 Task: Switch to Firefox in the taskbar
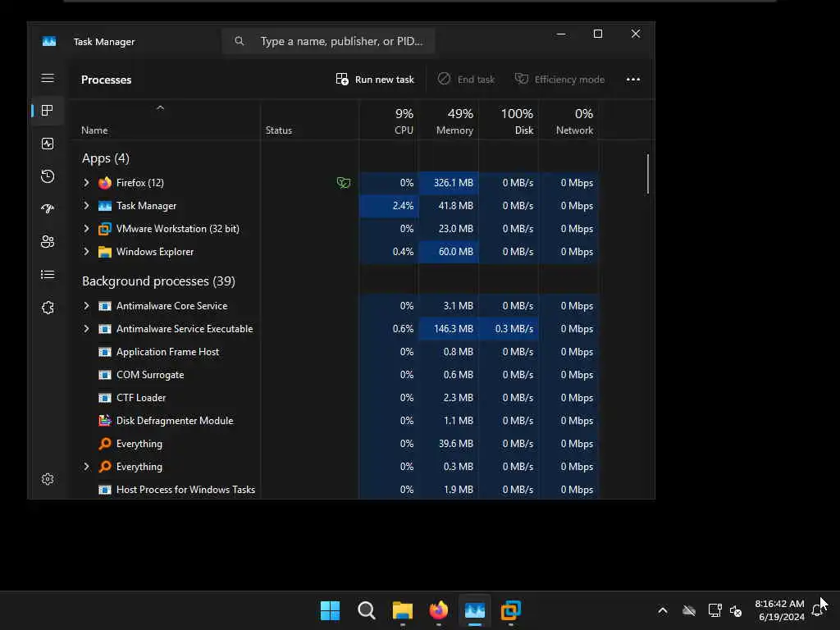439,610
